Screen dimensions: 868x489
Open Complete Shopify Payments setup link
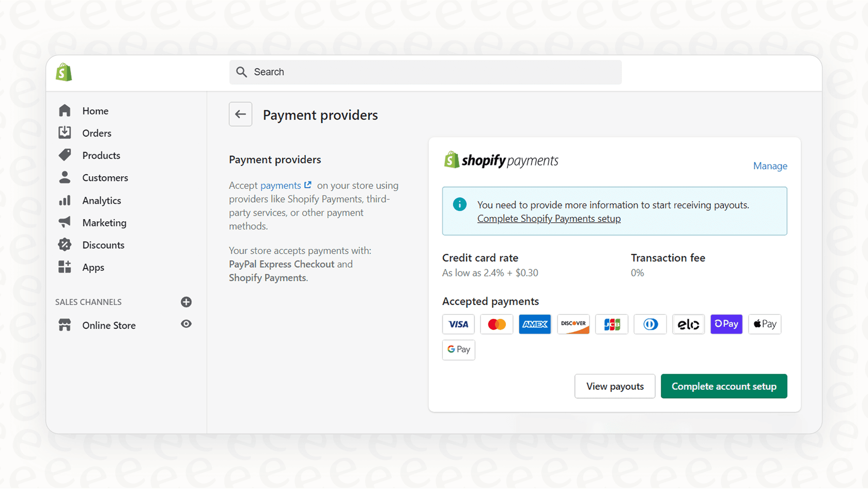pyautogui.click(x=549, y=218)
